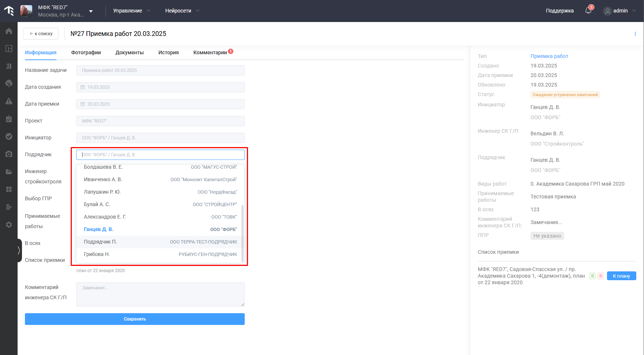This screenshot has height=355, width=644.
Task: Open the three-dot more options menu
Action: (x=635, y=34)
